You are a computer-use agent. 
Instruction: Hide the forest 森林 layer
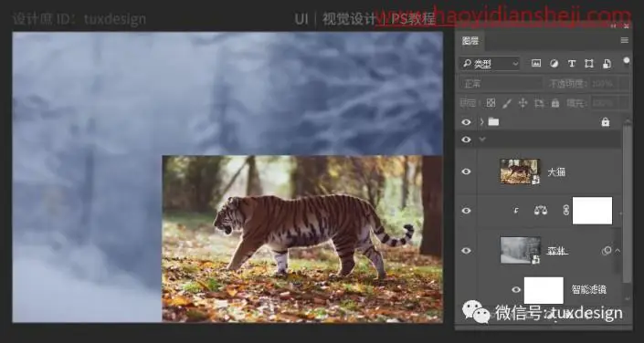[466, 251]
